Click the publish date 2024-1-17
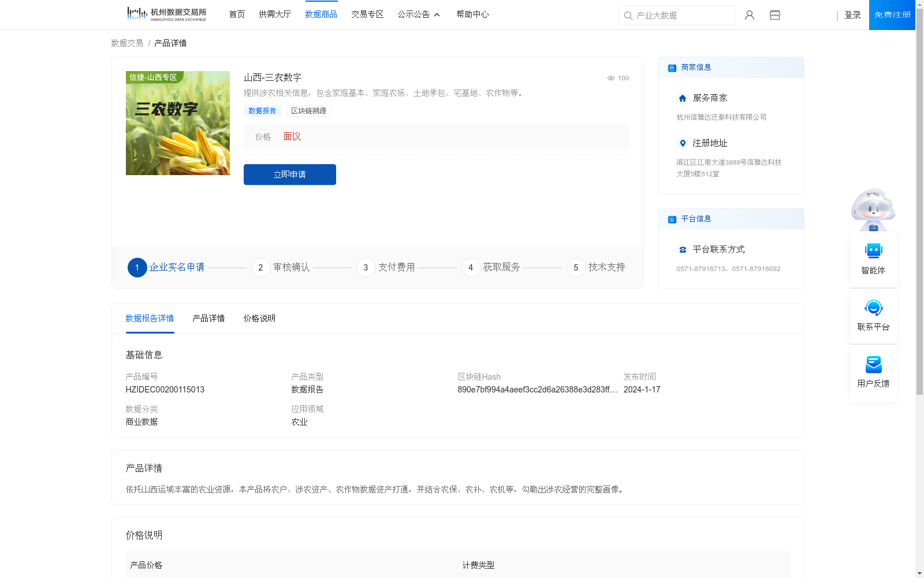 642,390
